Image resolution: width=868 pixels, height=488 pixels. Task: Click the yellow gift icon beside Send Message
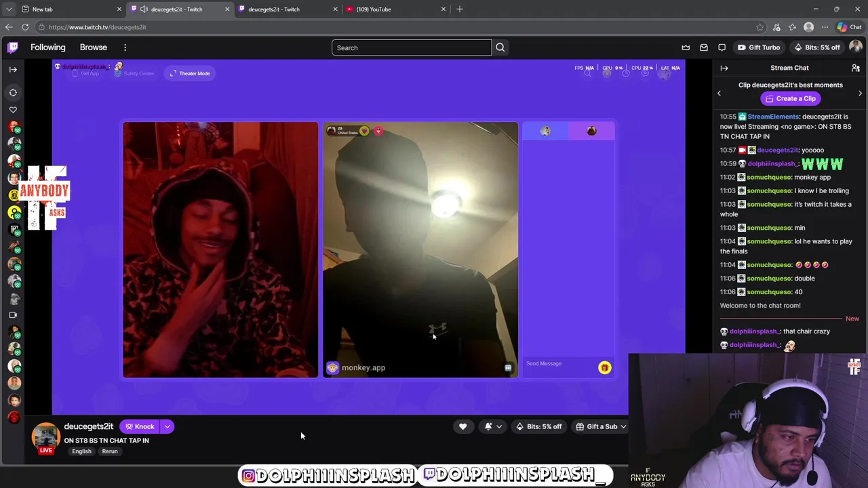click(x=605, y=367)
